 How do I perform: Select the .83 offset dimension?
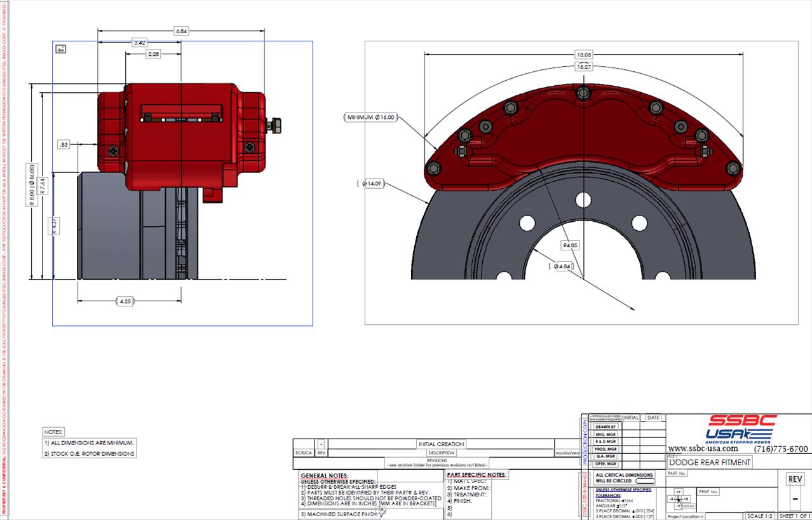(63, 145)
